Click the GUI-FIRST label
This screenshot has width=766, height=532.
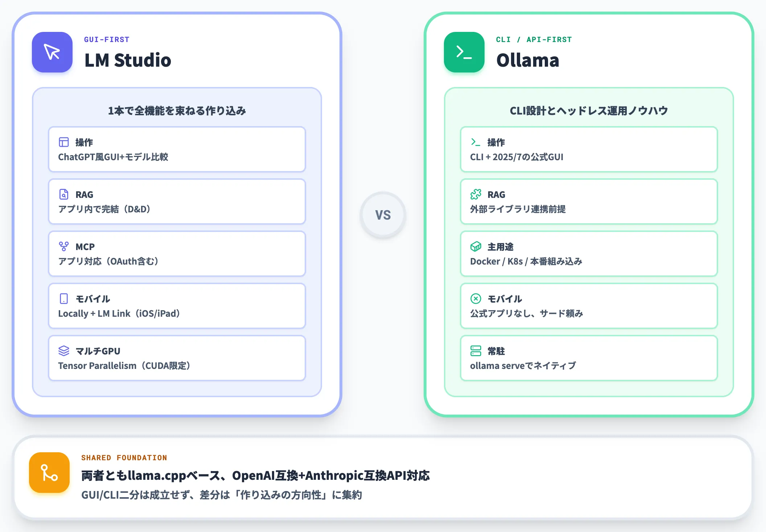107,40
